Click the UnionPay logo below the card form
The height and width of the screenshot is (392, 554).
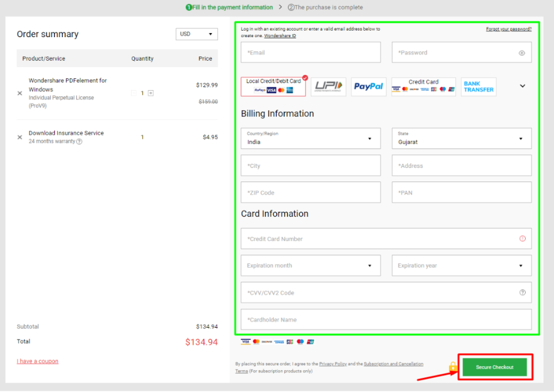click(310, 341)
